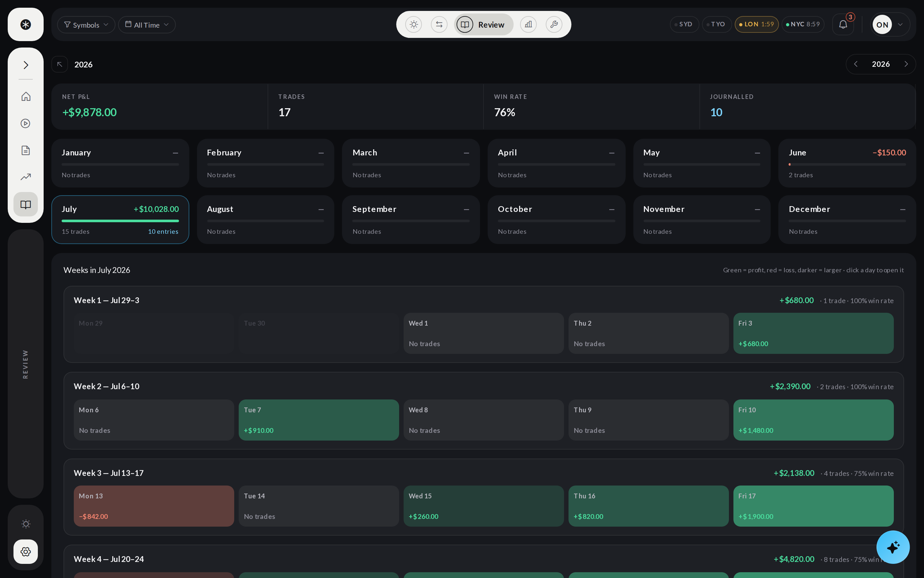Open the All Time date range dropdown
The width and height of the screenshot is (924, 578).
tap(147, 25)
